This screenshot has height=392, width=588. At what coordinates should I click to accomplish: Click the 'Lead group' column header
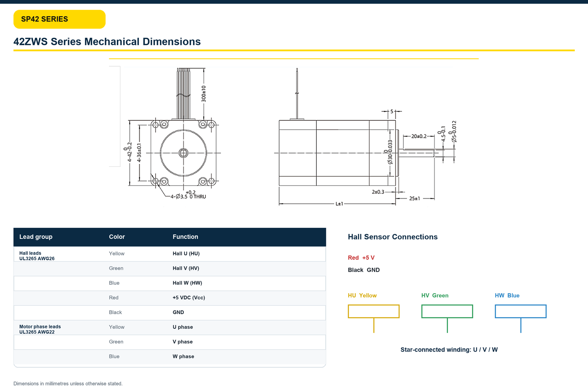[x=36, y=237]
